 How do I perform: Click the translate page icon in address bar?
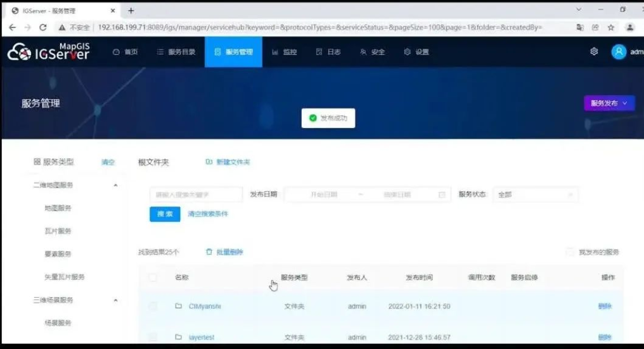coord(579,27)
